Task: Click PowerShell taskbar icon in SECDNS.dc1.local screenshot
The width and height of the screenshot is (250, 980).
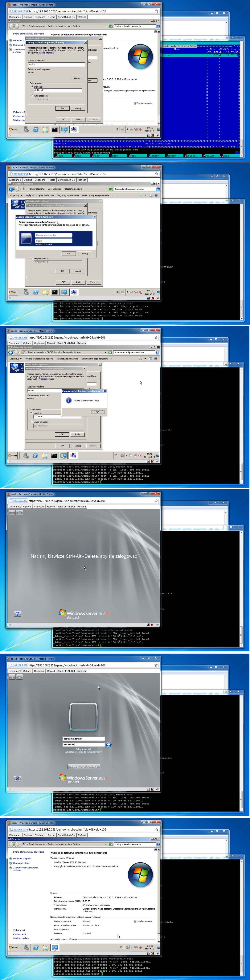Action: [36, 947]
